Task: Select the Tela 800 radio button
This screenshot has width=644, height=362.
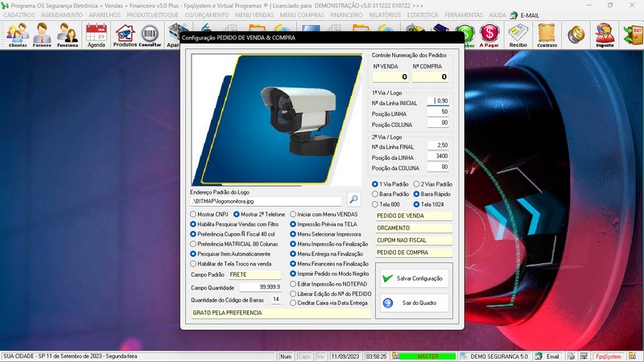Action: [376, 204]
